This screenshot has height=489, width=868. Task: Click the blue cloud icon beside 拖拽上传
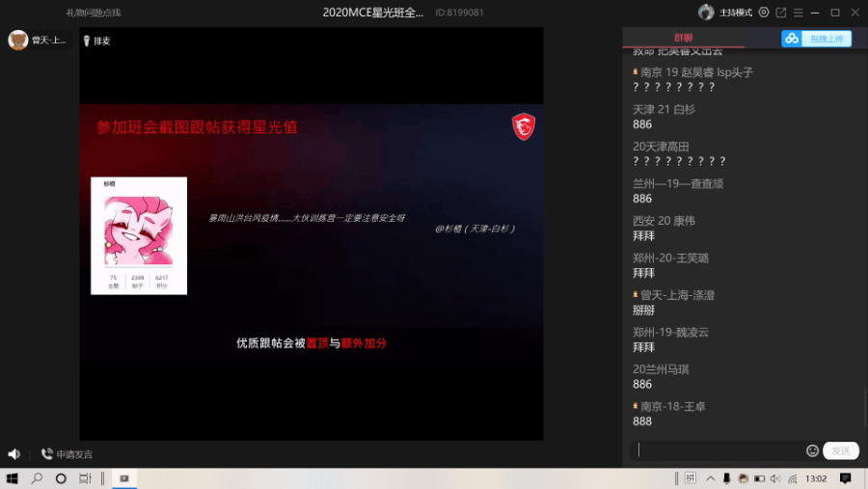pyautogui.click(x=792, y=39)
